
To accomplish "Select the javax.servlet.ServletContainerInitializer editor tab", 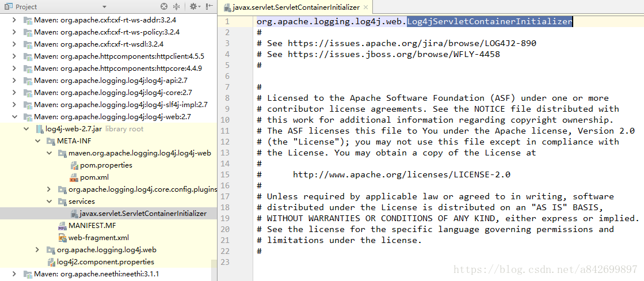I will coord(296,7).
